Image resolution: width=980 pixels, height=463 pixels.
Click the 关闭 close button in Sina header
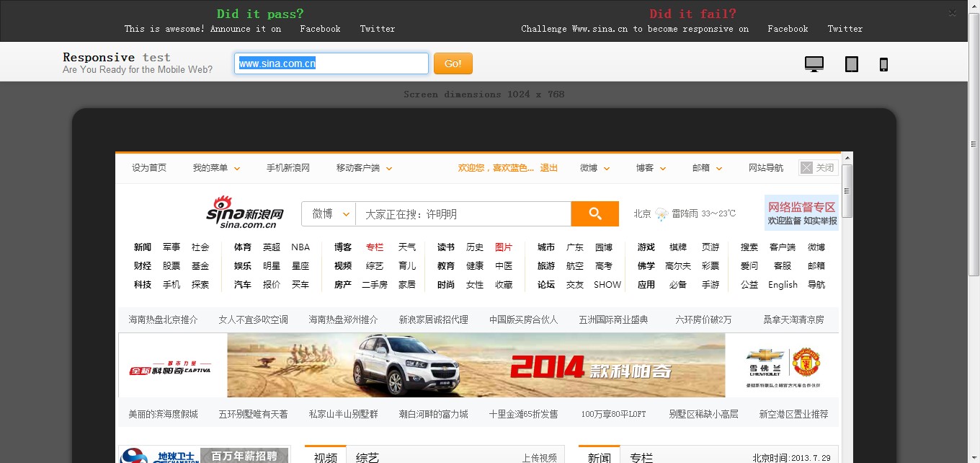(819, 167)
